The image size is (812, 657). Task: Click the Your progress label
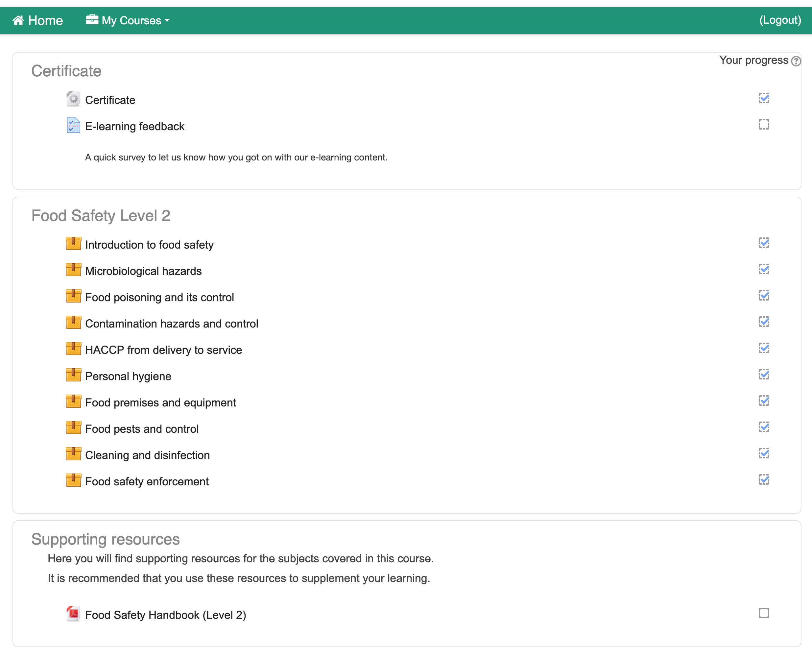pos(753,60)
